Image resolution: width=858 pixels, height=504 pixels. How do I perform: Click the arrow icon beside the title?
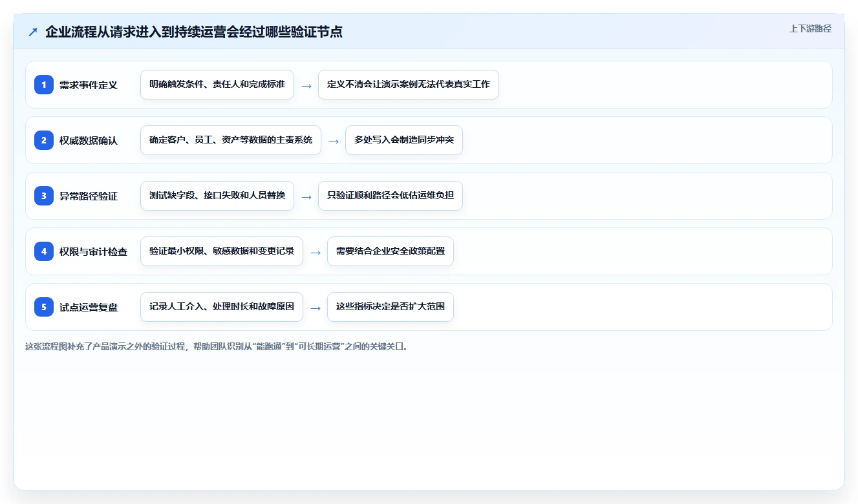tap(32, 32)
